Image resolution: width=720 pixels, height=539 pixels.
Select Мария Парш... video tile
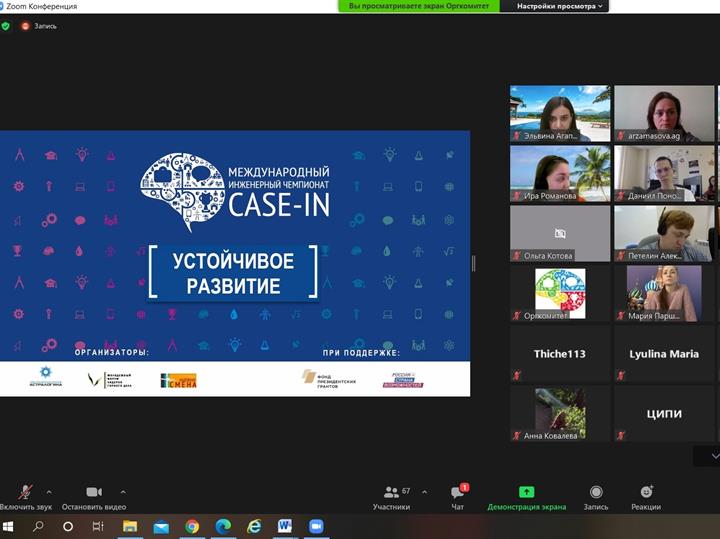[x=664, y=293]
